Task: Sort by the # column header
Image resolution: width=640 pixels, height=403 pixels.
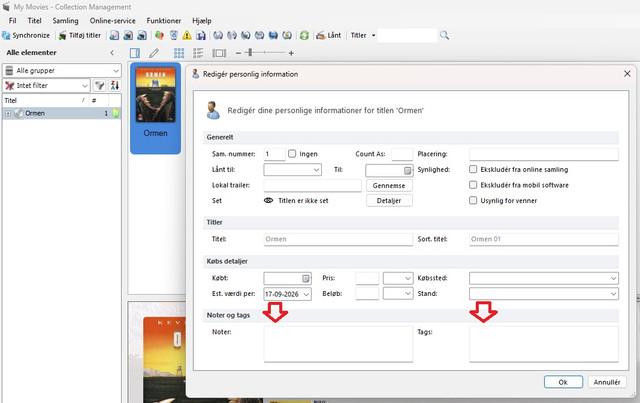Action: point(99,100)
